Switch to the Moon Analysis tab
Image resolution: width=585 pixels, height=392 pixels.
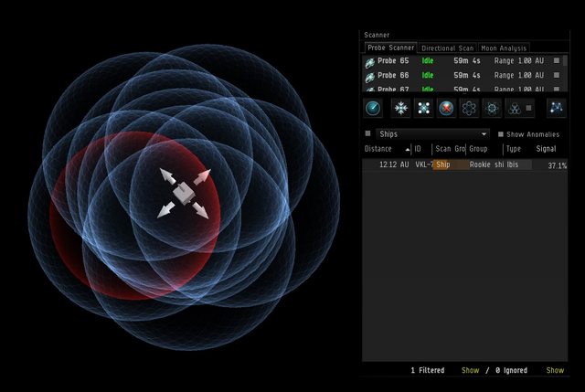pos(504,48)
